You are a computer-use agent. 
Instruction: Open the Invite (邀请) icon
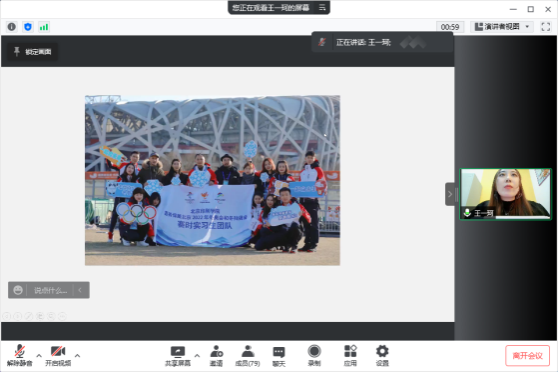click(216, 356)
